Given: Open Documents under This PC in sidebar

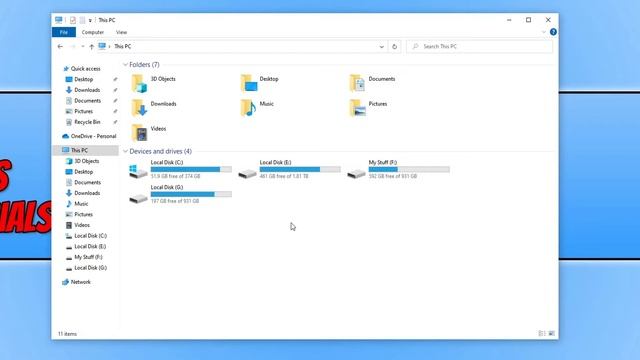Looking at the screenshot, I should 83,182.
